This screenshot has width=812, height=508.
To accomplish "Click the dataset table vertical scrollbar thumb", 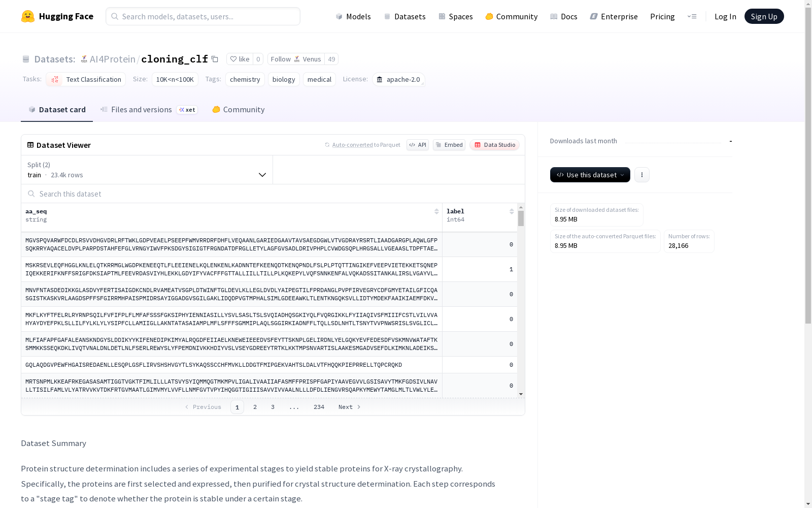I will click(521, 218).
